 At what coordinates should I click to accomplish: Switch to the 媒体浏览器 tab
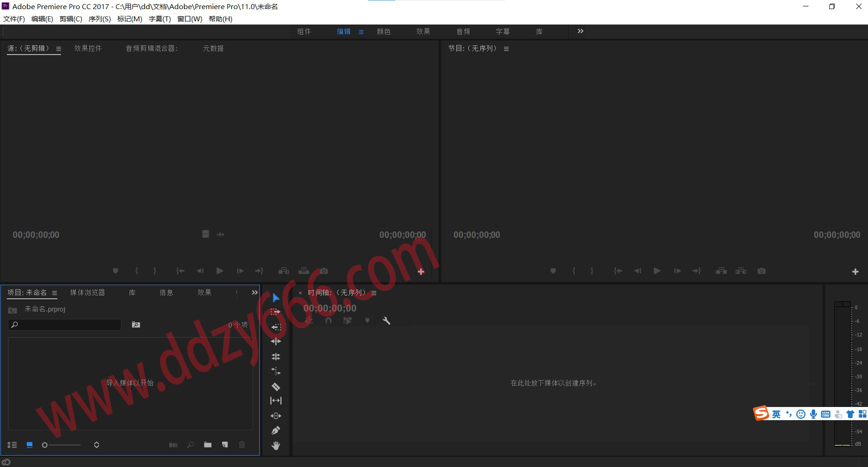(x=87, y=292)
